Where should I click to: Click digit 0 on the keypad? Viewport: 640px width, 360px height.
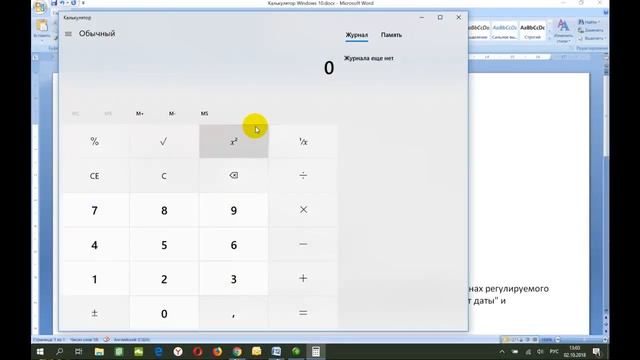click(164, 313)
